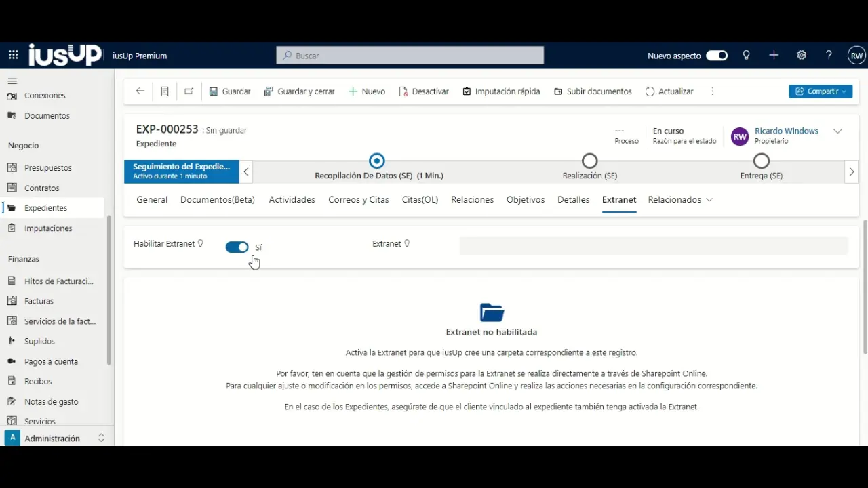Image resolution: width=868 pixels, height=488 pixels.
Task: Toggle the Nuevo aspecto switch
Action: 717,56
